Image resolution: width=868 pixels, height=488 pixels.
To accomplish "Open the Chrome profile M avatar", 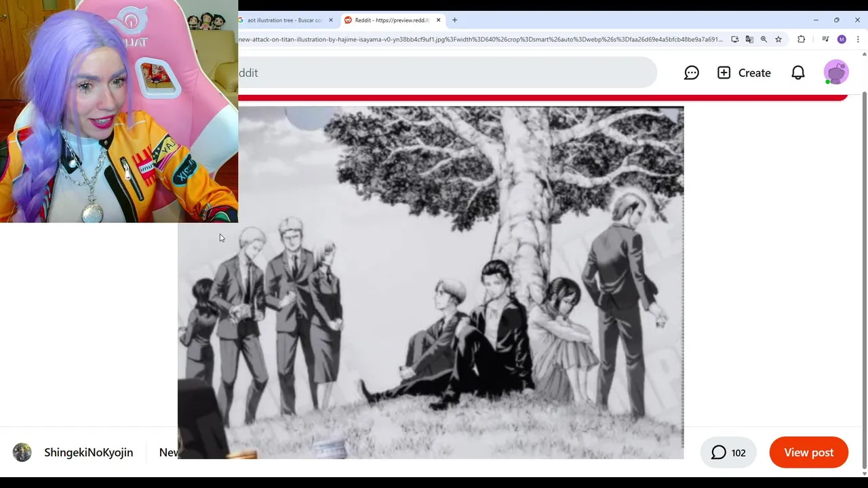I will click(x=842, y=39).
